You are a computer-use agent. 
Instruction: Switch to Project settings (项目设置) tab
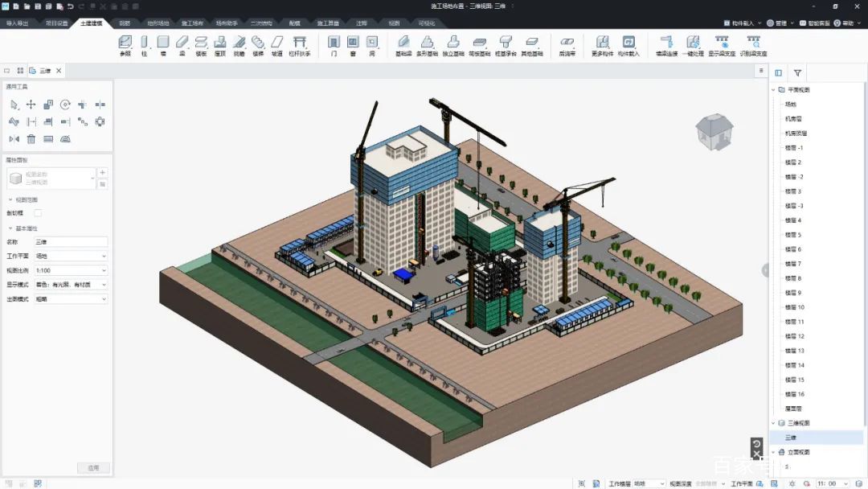56,23
